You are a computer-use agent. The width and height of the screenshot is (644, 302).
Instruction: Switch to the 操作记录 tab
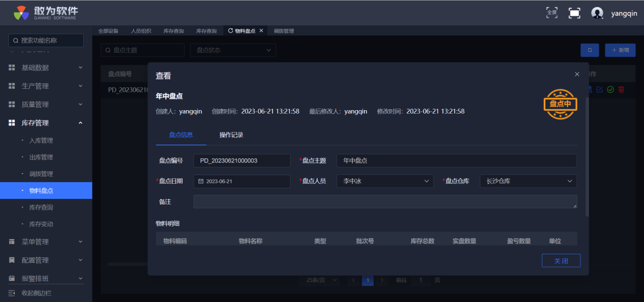tap(231, 135)
